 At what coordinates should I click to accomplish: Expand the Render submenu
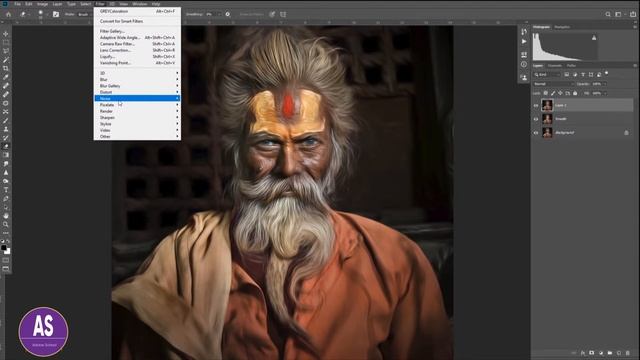point(138,111)
